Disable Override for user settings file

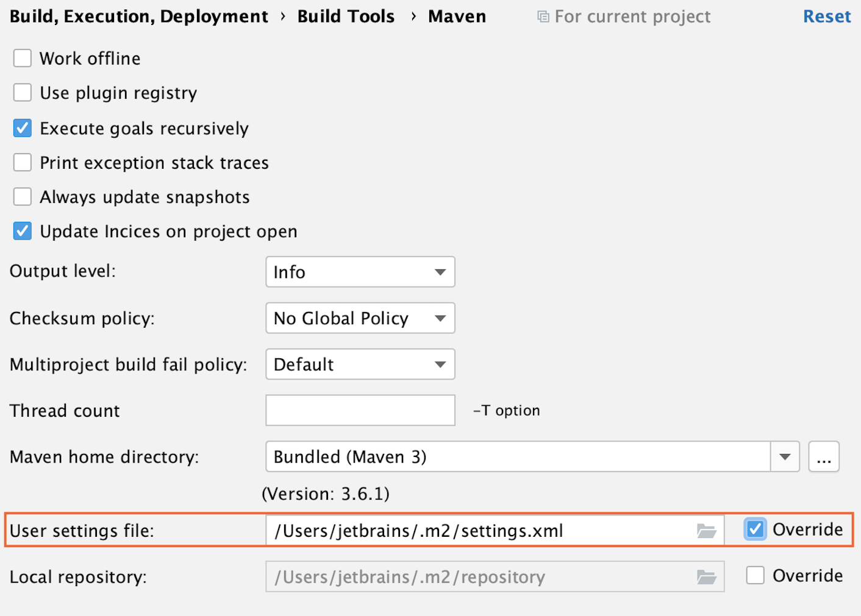click(x=755, y=529)
